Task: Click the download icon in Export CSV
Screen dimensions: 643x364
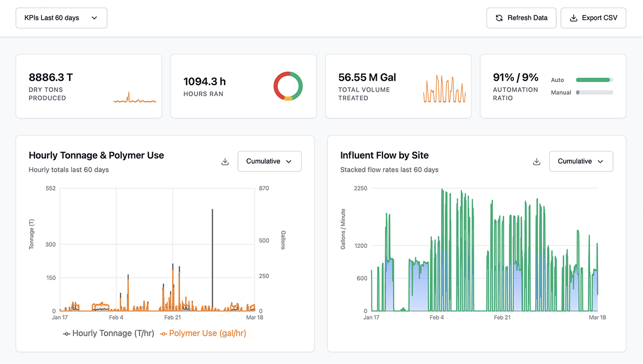Action: click(x=573, y=18)
